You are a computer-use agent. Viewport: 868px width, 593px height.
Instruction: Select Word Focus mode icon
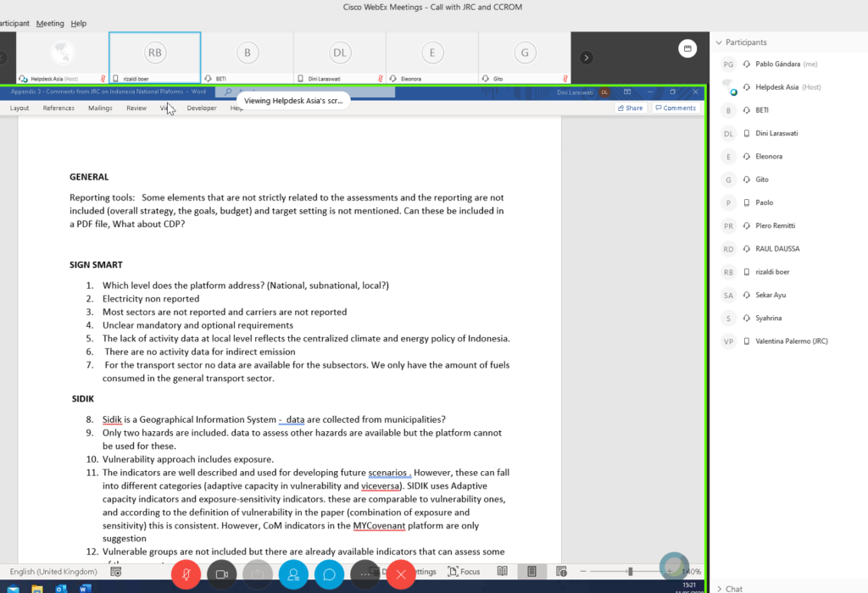[465, 572]
